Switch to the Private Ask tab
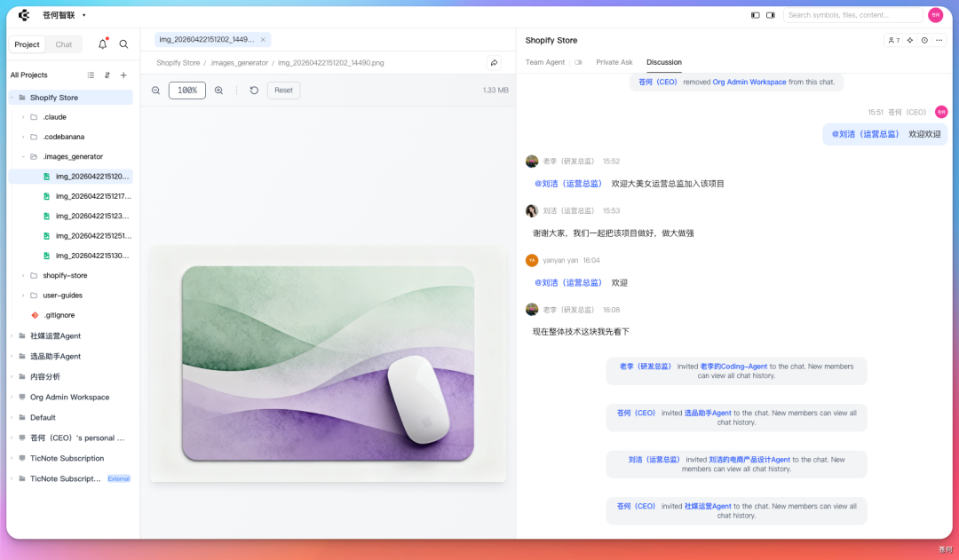This screenshot has height=560, width=959. pyautogui.click(x=614, y=62)
